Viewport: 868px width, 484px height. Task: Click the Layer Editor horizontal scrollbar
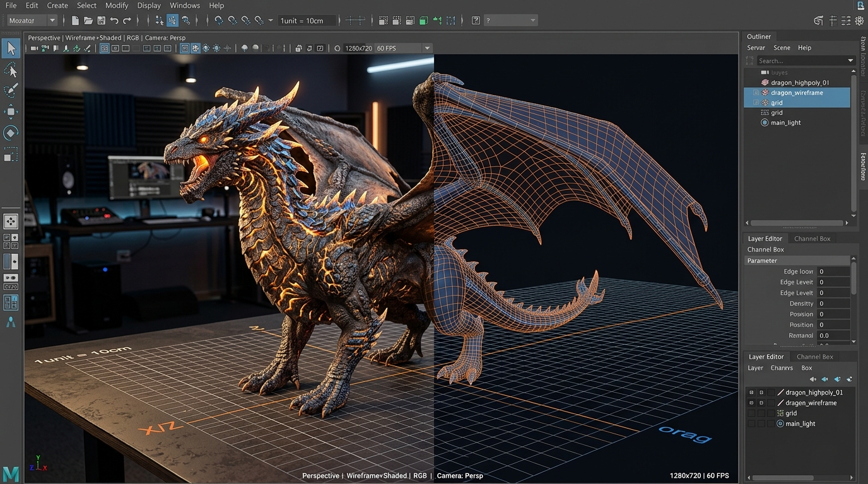click(783, 478)
